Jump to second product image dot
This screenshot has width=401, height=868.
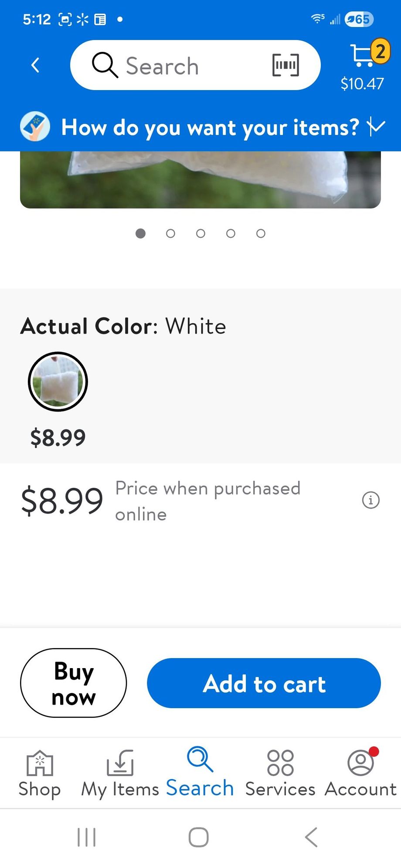point(170,234)
